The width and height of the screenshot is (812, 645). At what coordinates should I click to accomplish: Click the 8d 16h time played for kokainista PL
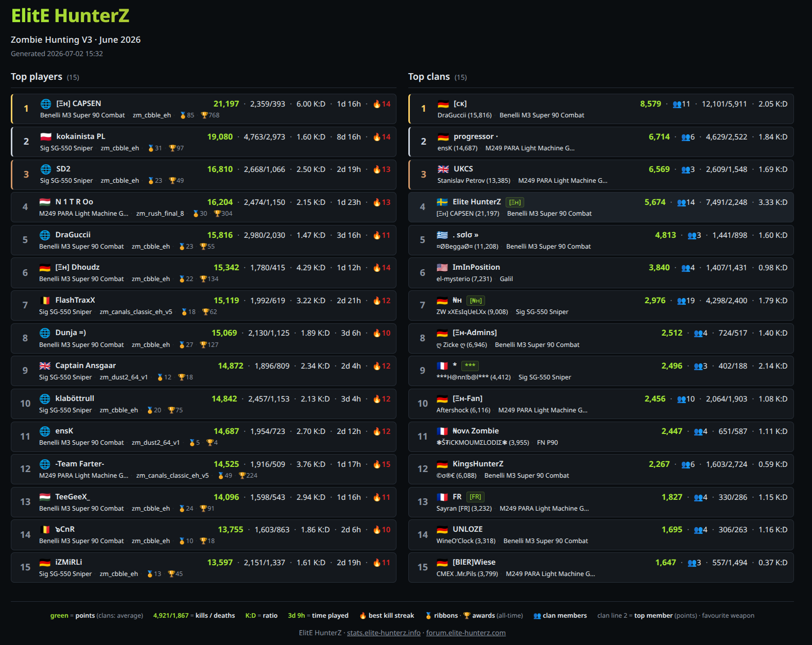coord(349,137)
